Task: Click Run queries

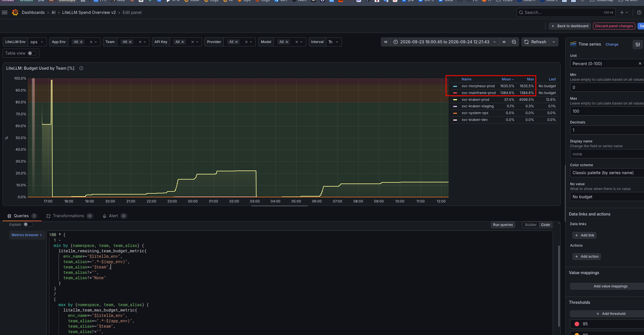Action: coord(503,225)
